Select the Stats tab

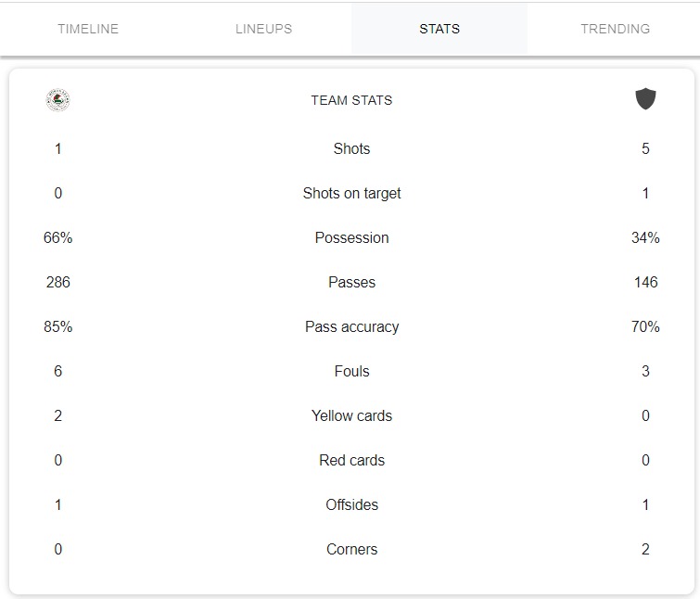[439, 29]
